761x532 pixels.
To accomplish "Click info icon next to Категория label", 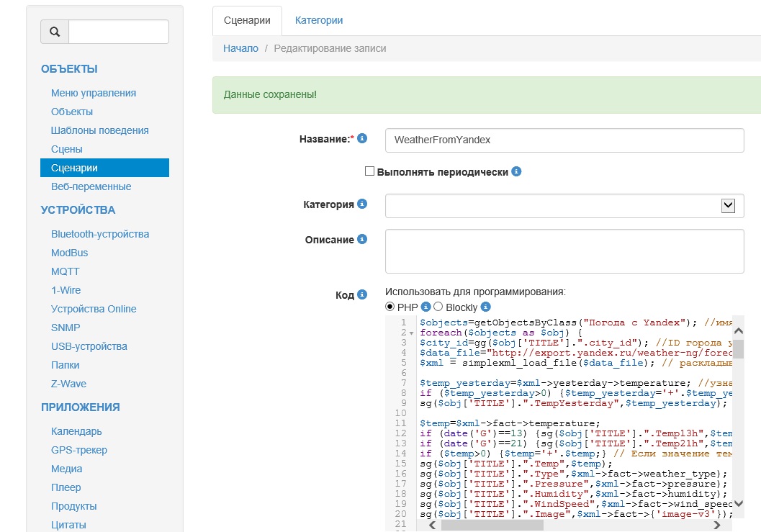I will pyautogui.click(x=362, y=204).
